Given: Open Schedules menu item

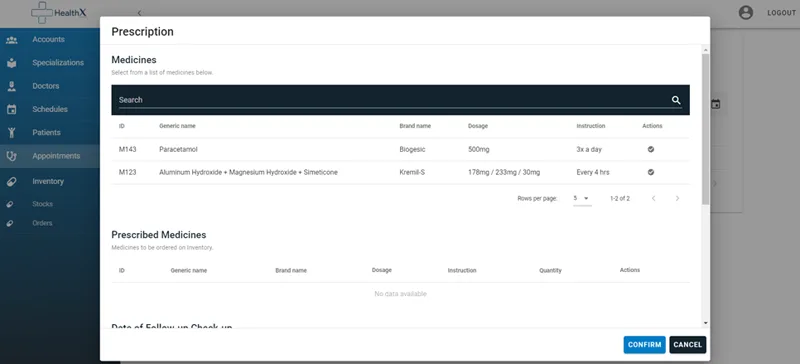Looking at the screenshot, I should pyautogui.click(x=50, y=109).
